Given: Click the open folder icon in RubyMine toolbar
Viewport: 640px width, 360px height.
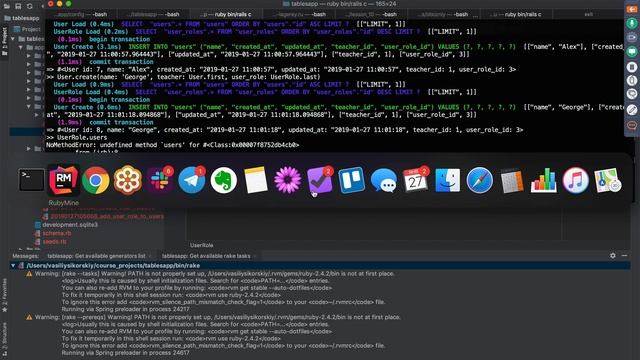Looking at the screenshot, I should 7,6.
